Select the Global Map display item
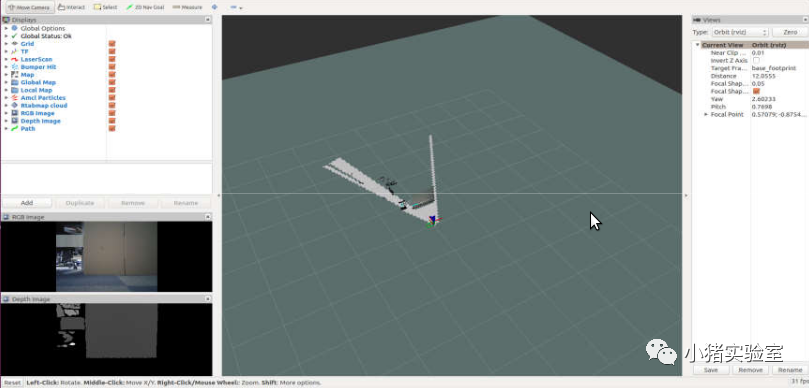809x388 pixels. 38,83
